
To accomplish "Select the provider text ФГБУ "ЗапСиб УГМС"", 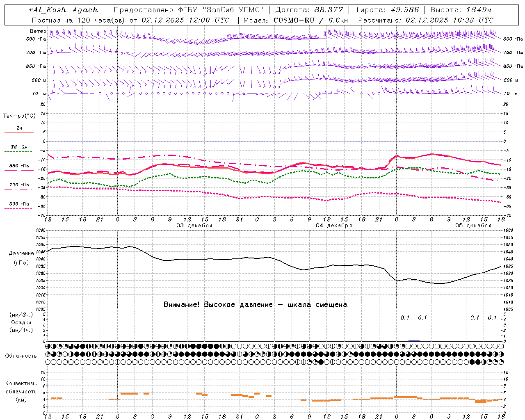I will coord(222,10).
